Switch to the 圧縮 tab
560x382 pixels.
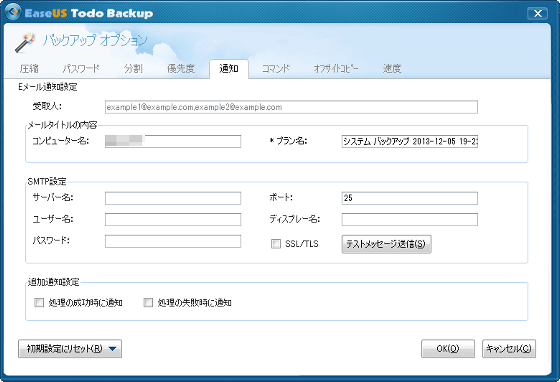pyautogui.click(x=29, y=69)
